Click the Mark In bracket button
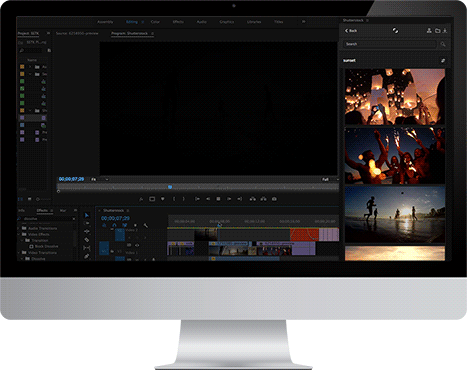This screenshot has height=370, width=467. [x=174, y=199]
